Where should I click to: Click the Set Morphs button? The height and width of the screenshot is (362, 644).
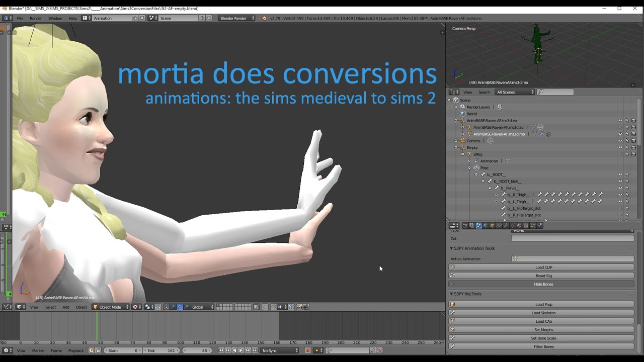(541, 330)
